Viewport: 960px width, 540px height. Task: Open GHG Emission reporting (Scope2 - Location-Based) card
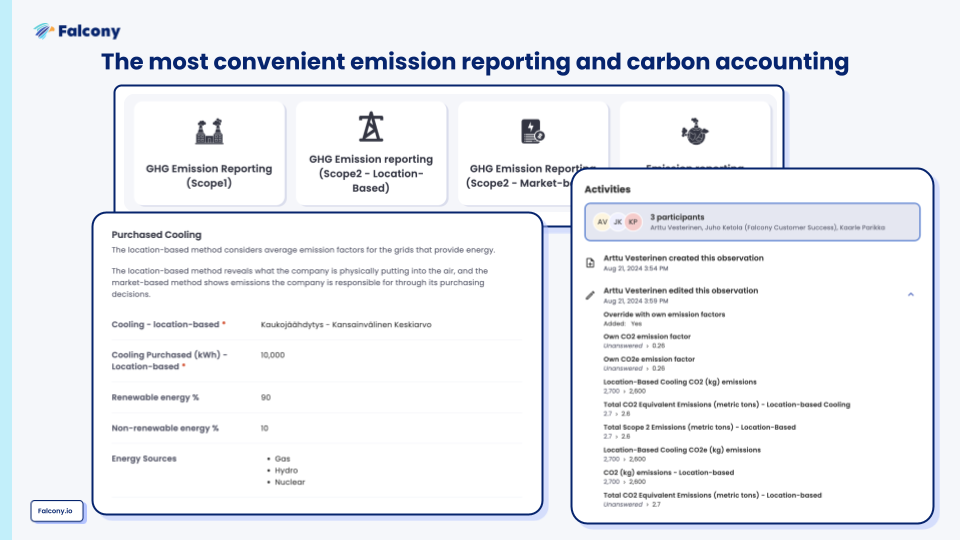coord(371,153)
